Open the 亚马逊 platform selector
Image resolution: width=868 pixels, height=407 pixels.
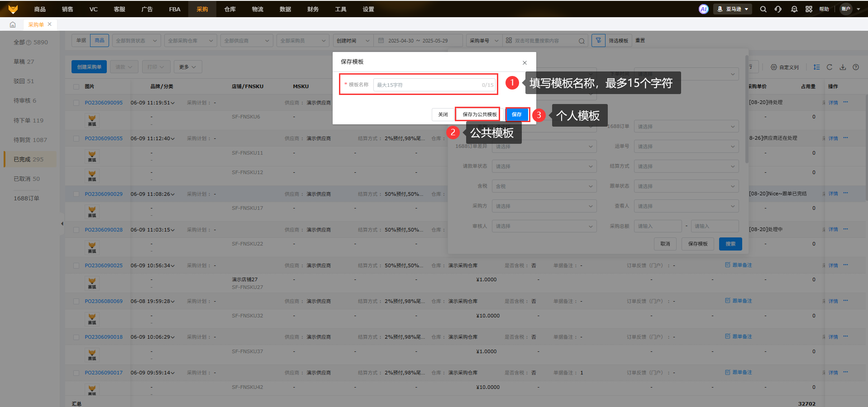733,9
